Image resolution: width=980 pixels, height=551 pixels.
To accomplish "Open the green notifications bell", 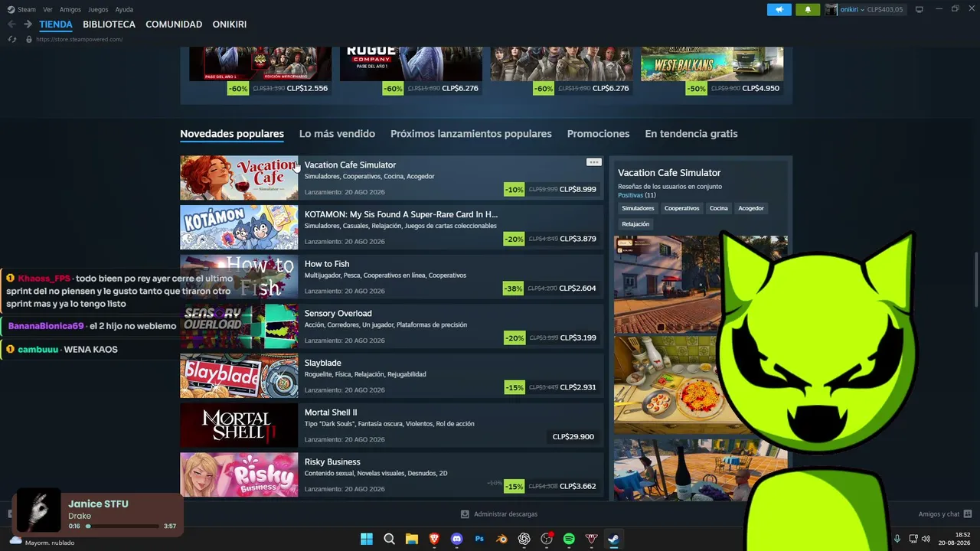I will point(808,9).
